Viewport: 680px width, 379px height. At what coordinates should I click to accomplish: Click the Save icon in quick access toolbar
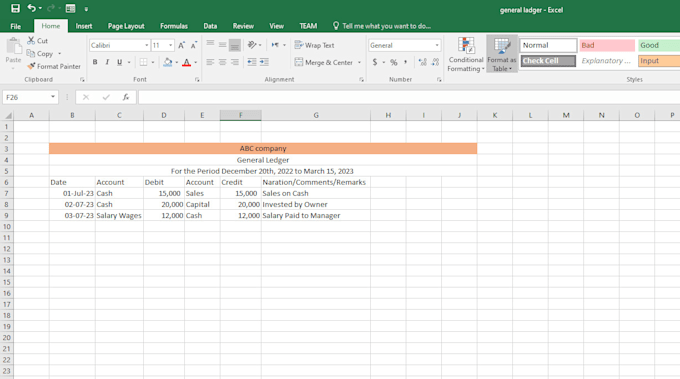15,8
